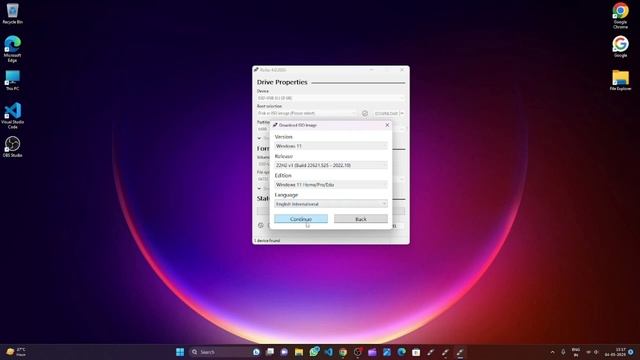Open the Release dropdown showing 22H2 v1
This screenshot has width=640, height=360.
pos(331,165)
